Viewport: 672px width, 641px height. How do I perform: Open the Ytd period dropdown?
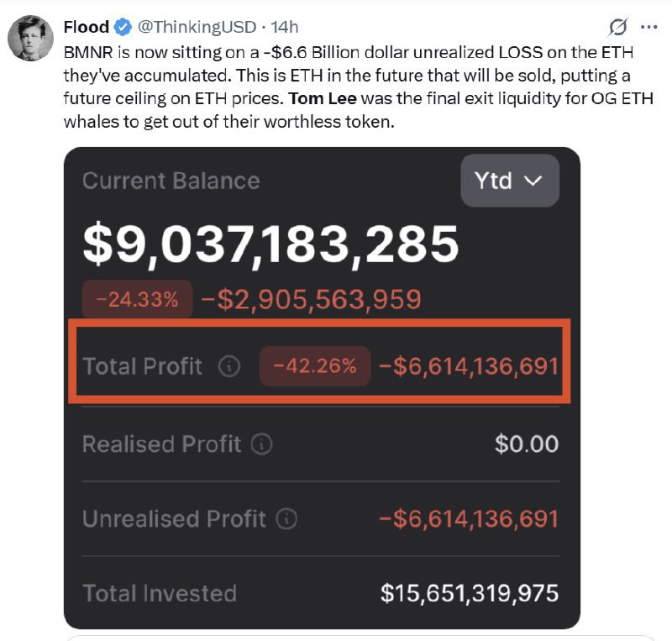point(508,181)
